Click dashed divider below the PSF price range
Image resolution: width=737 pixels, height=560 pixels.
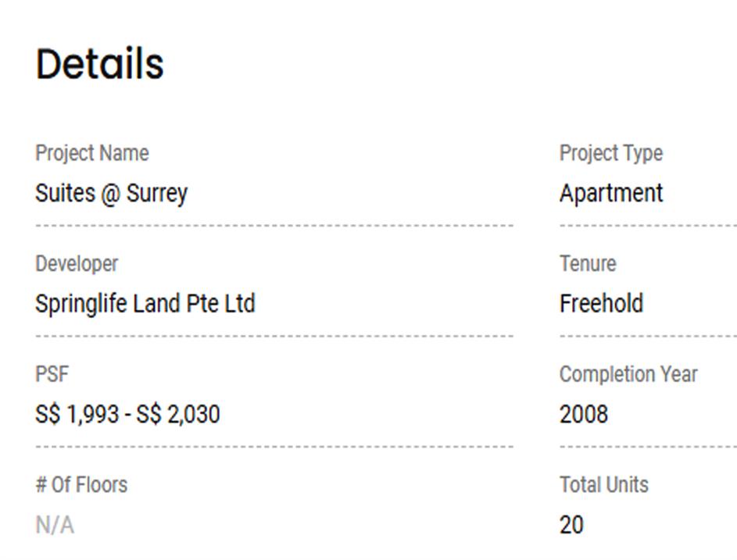274,448
